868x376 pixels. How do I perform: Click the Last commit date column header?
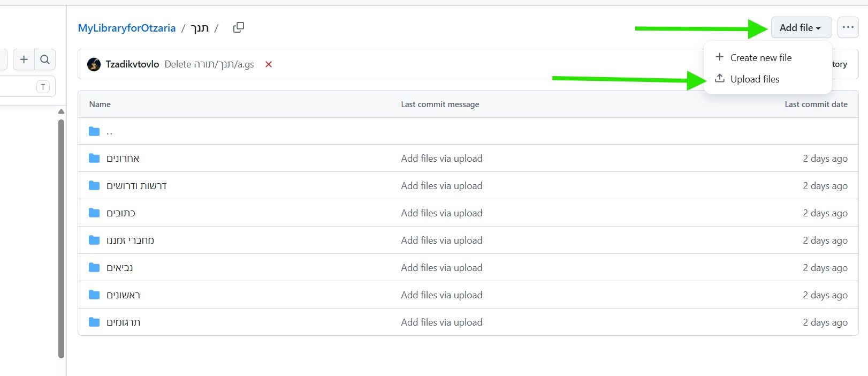[816, 104]
